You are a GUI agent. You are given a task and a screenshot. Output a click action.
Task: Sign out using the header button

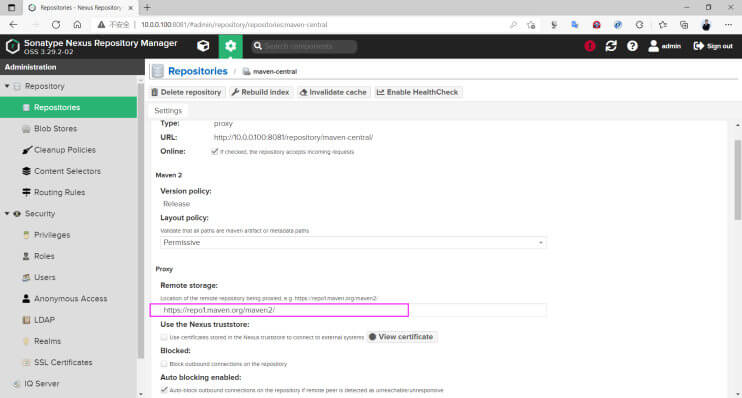713,46
